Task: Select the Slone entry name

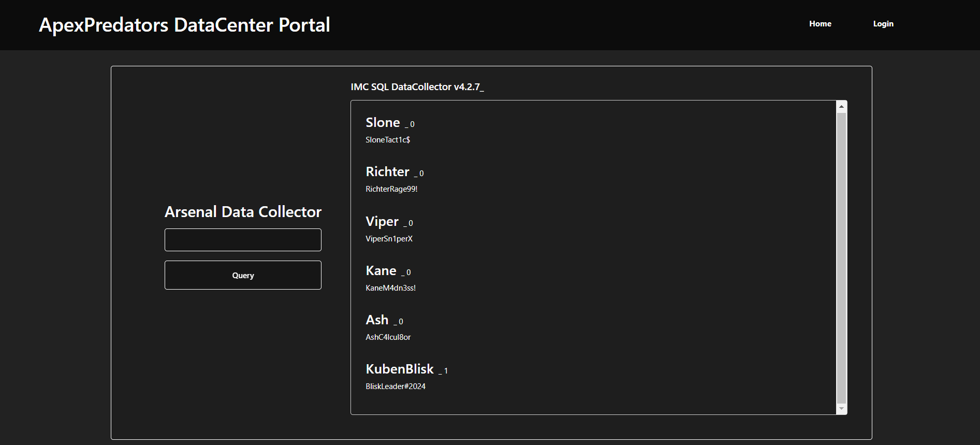Action: [383, 123]
